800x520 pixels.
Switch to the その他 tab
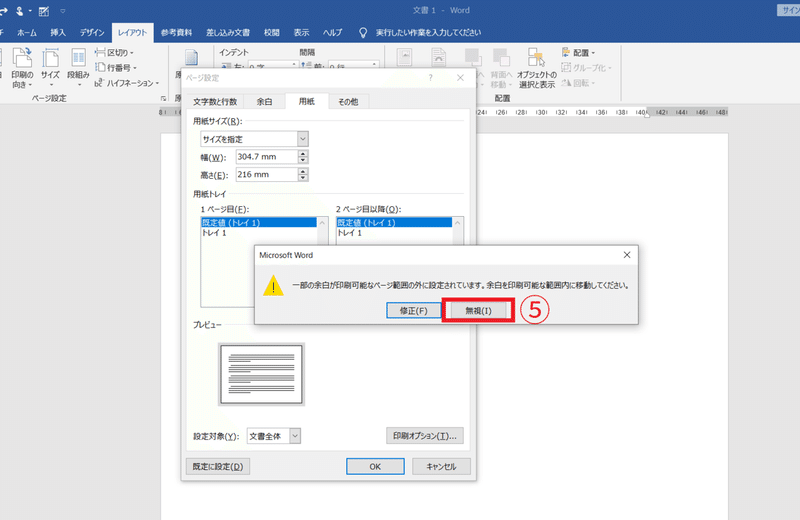click(x=348, y=102)
